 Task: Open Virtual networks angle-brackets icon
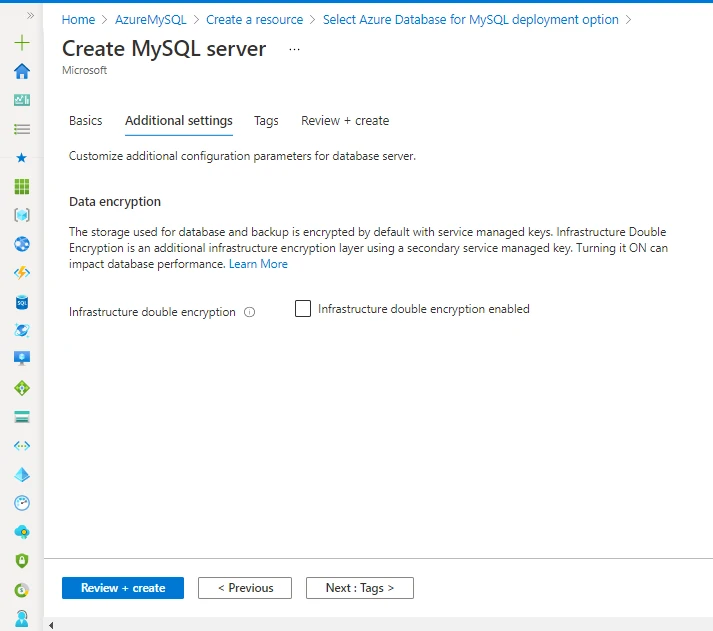pos(22,446)
